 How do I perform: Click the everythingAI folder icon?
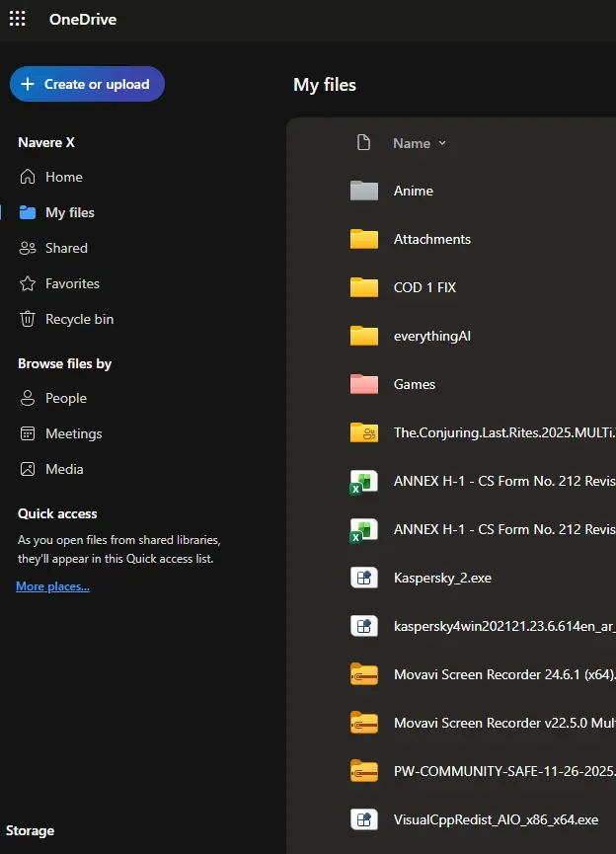[364, 336]
